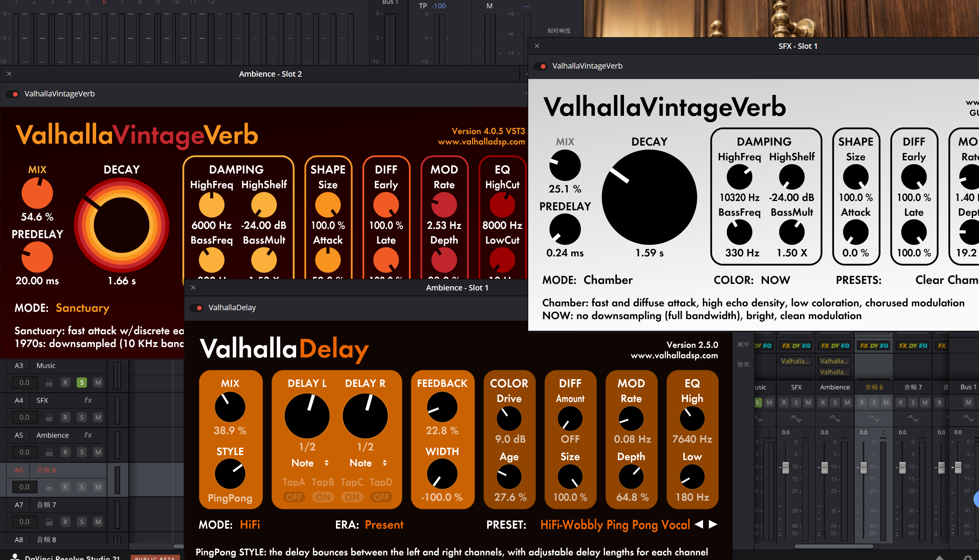Open www.valhalladsp.com link in ValhallaDelay

[x=674, y=355]
